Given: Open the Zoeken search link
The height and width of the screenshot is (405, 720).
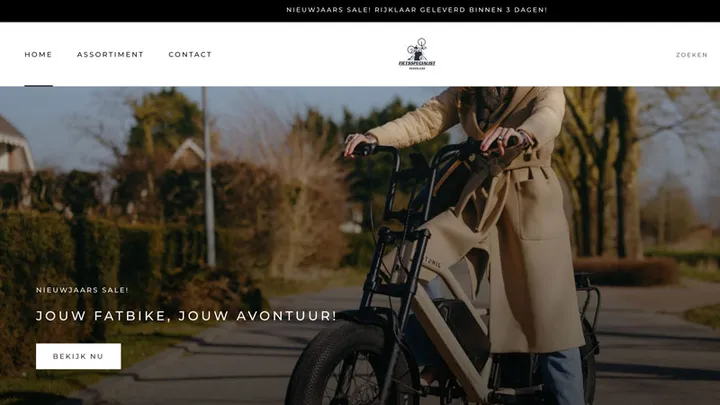Looking at the screenshot, I should click(692, 55).
